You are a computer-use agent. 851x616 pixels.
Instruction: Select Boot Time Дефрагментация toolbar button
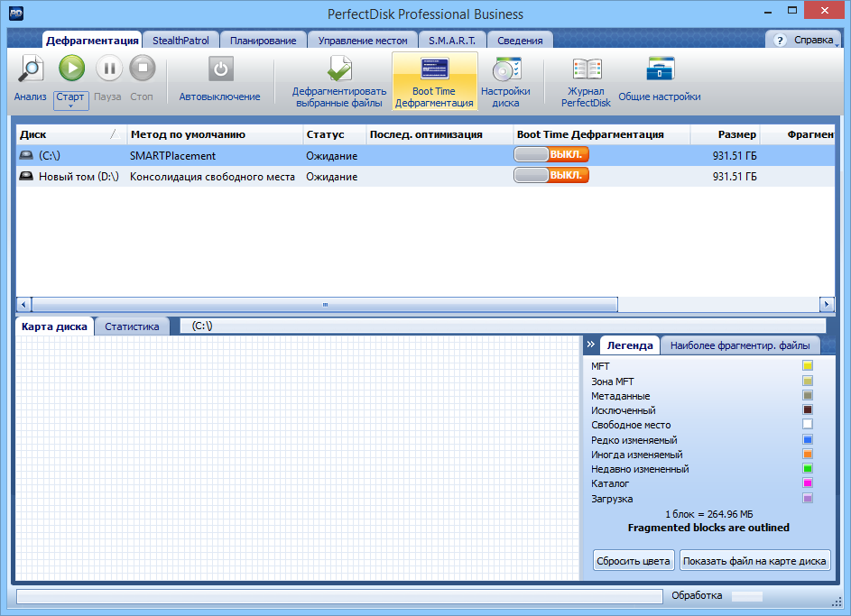click(435, 81)
